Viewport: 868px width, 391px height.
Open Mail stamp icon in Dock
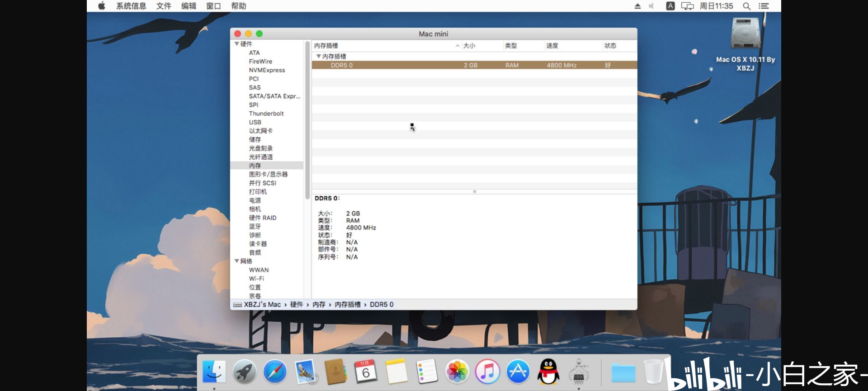click(x=306, y=372)
